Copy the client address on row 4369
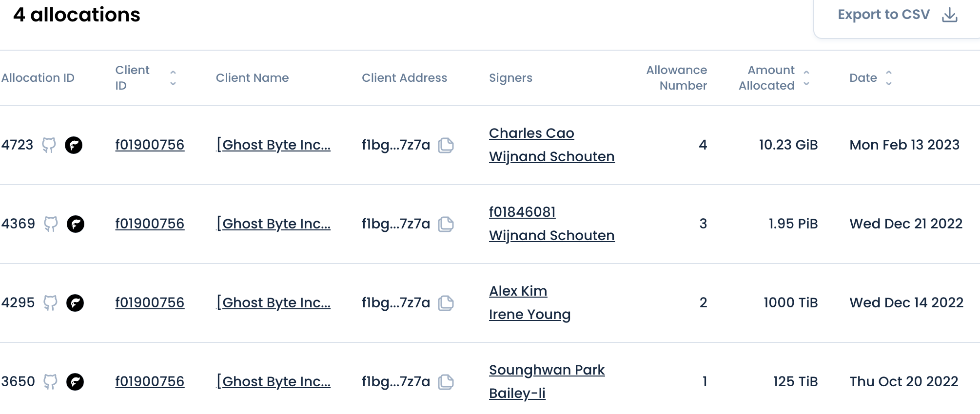The width and height of the screenshot is (980, 414). 446,224
